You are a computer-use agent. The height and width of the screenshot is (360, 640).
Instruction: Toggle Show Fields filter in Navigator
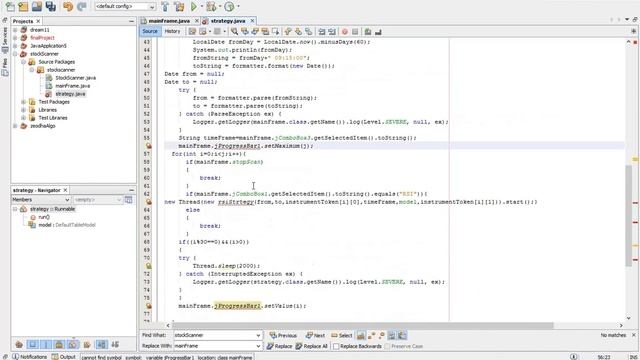point(32,344)
